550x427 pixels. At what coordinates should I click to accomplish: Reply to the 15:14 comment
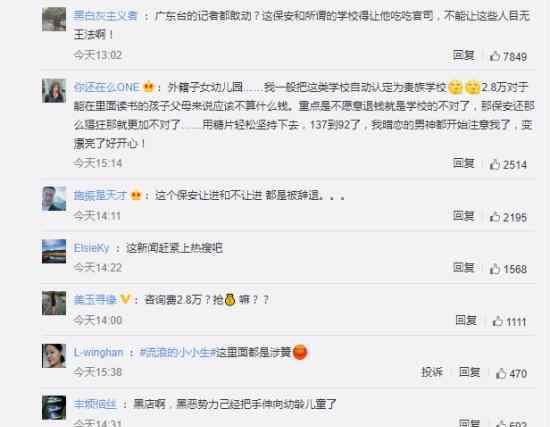pyautogui.click(x=464, y=163)
